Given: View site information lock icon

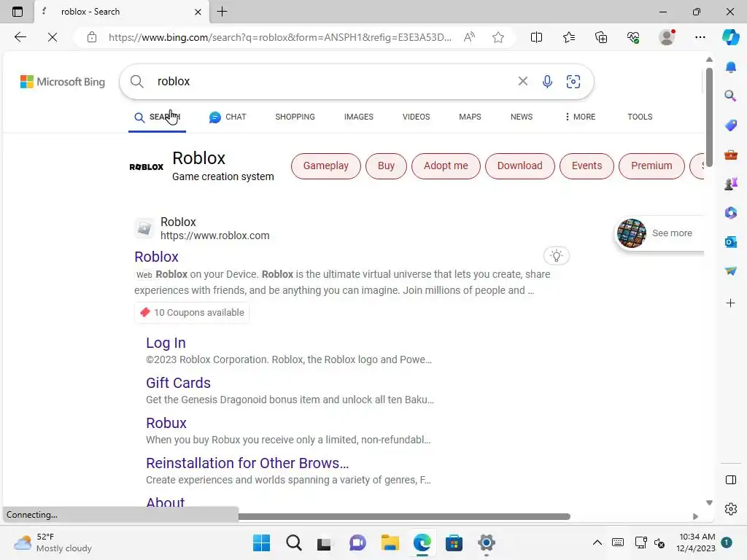Looking at the screenshot, I should [x=92, y=37].
